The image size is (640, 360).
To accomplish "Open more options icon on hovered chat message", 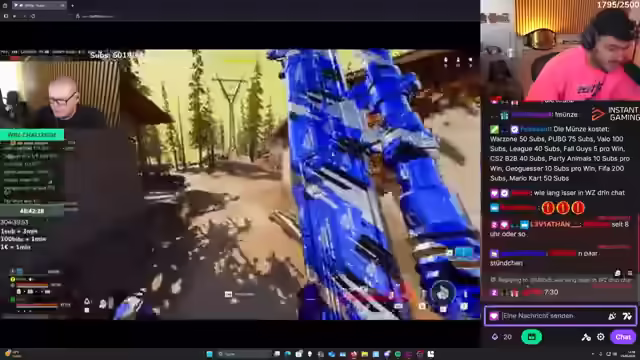I will (x=630, y=273).
